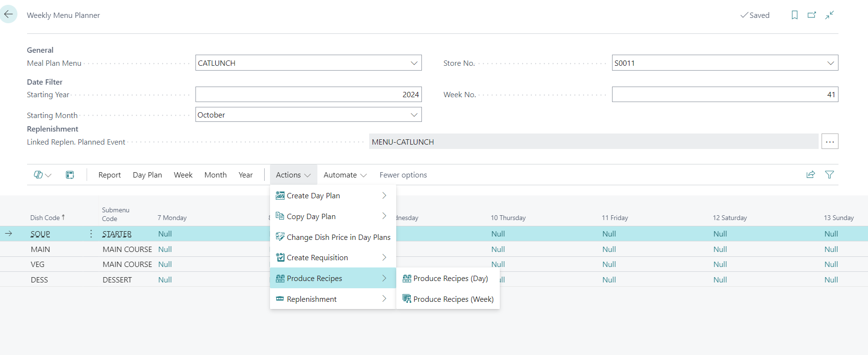Open lookup ellipsis for Linked Replen. Planned Event
The image size is (868, 355).
click(x=829, y=142)
